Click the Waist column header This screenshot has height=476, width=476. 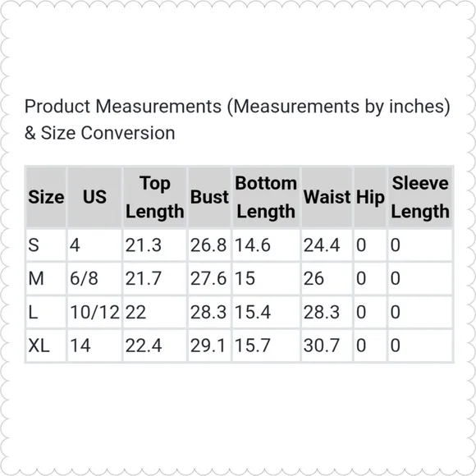click(x=327, y=197)
